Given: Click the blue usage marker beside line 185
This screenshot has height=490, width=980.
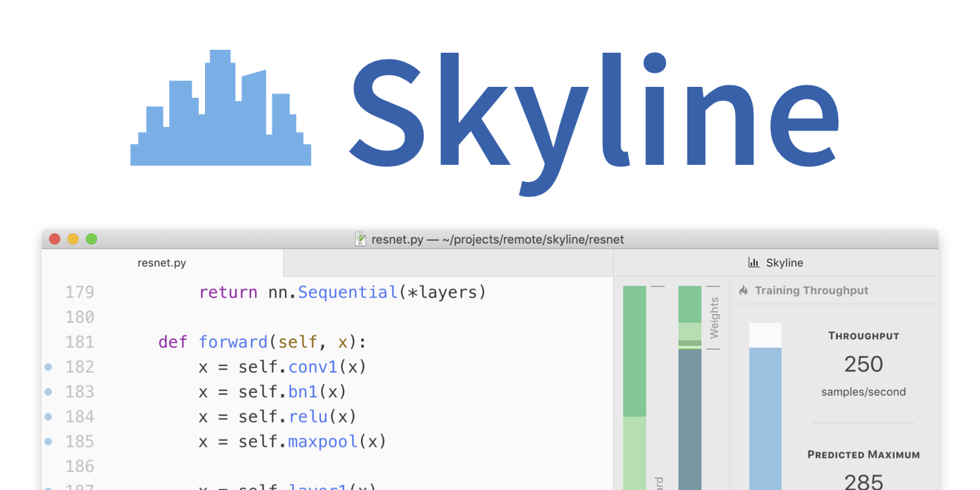Looking at the screenshot, I should click(48, 441).
